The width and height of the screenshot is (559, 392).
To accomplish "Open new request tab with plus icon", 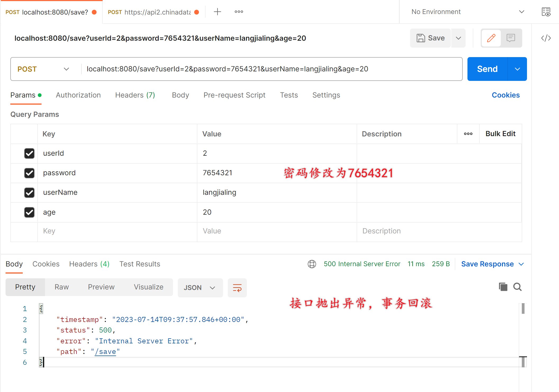I will (x=217, y=12).
